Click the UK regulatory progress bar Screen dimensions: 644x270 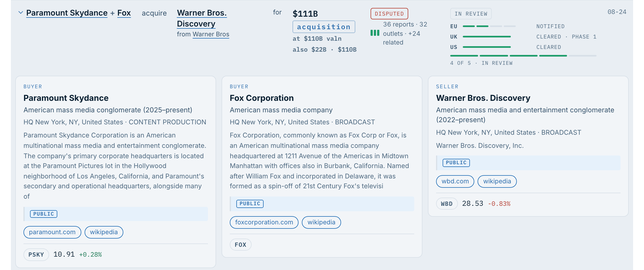(487, 37)
